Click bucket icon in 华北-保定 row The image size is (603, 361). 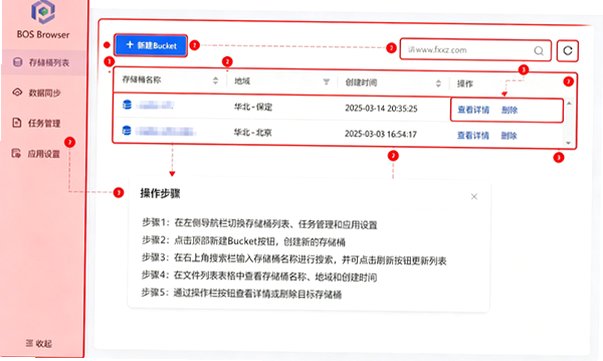click(127, 104)
